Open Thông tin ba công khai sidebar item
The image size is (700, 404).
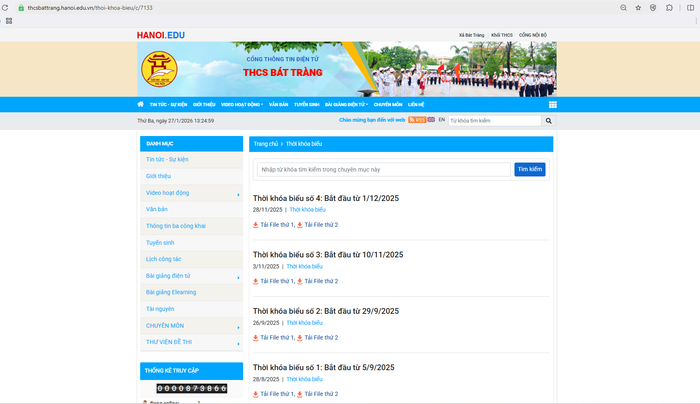[176, 226]
